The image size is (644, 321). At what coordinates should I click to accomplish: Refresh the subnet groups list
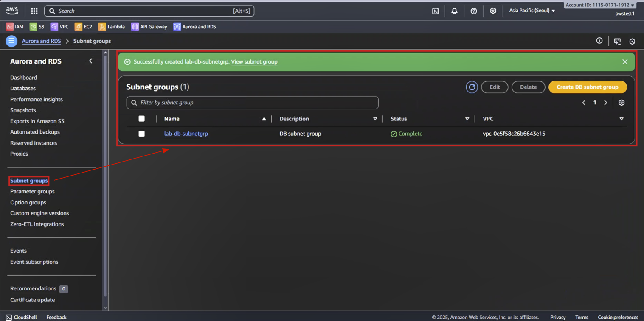pyautogui.click(x=472, y=87)
